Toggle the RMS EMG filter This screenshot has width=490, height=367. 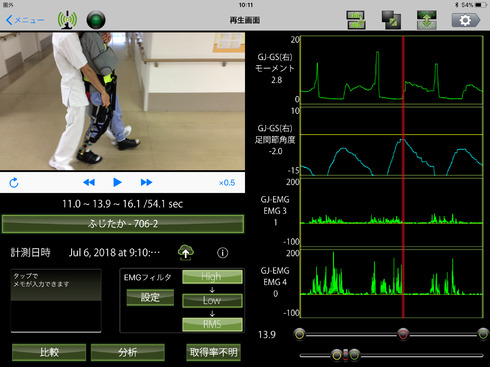(x=212, y=324)
